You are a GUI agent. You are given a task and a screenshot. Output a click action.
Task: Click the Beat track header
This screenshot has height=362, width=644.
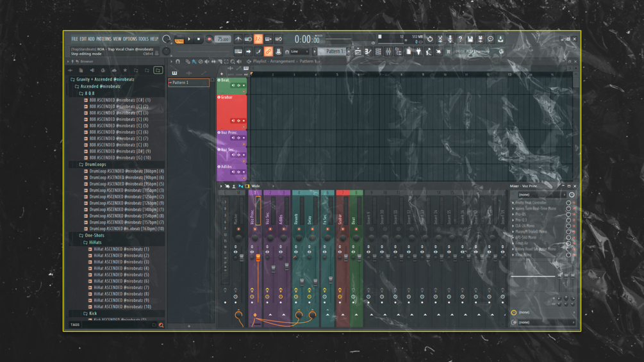coord(231,86)
